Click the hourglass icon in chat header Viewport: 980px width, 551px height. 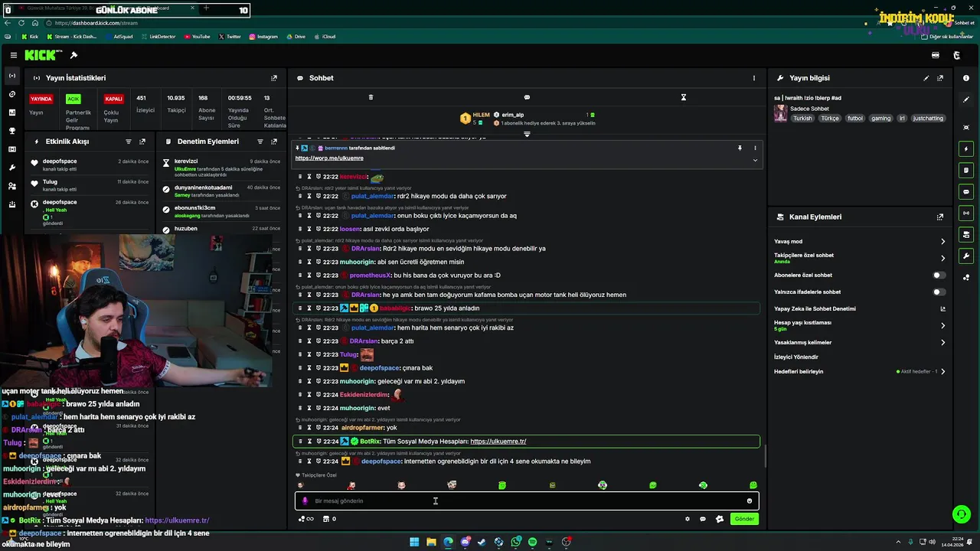(684, 97)
